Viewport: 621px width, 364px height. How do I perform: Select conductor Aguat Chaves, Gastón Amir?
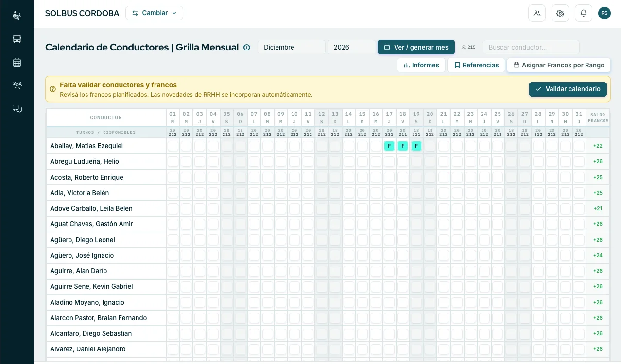[x=91, y=224]
